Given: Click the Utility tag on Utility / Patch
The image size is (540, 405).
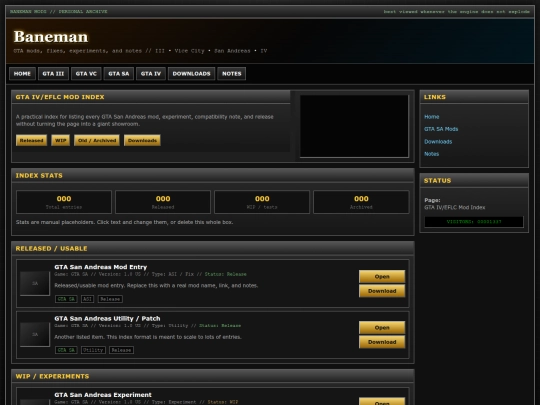Looking at the screenshot, I should [93, 350].
